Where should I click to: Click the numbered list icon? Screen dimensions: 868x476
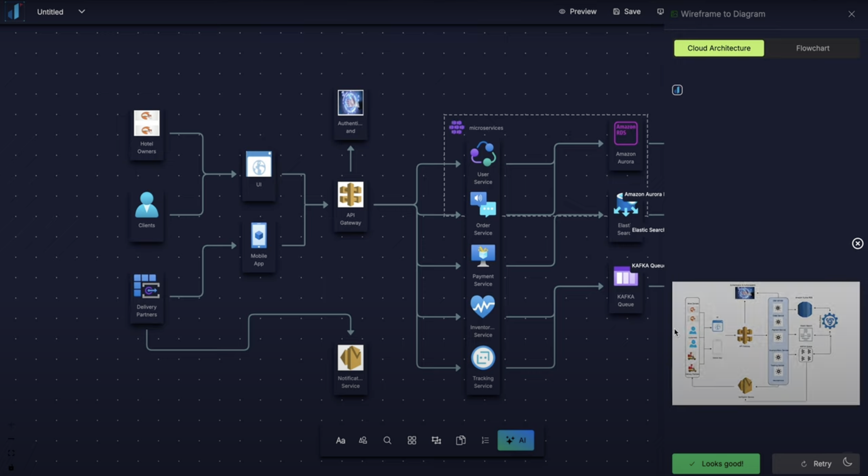485,440
